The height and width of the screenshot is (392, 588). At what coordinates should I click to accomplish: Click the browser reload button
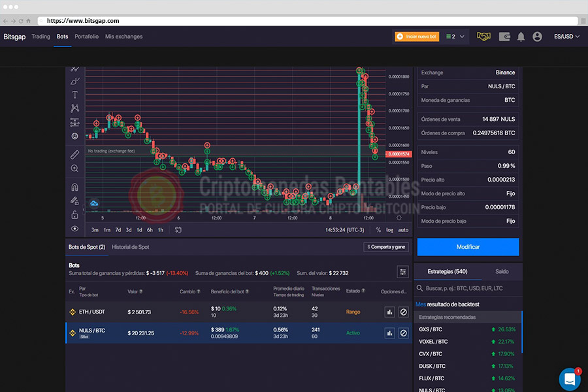pyautogui.click(x=21, y=21)
